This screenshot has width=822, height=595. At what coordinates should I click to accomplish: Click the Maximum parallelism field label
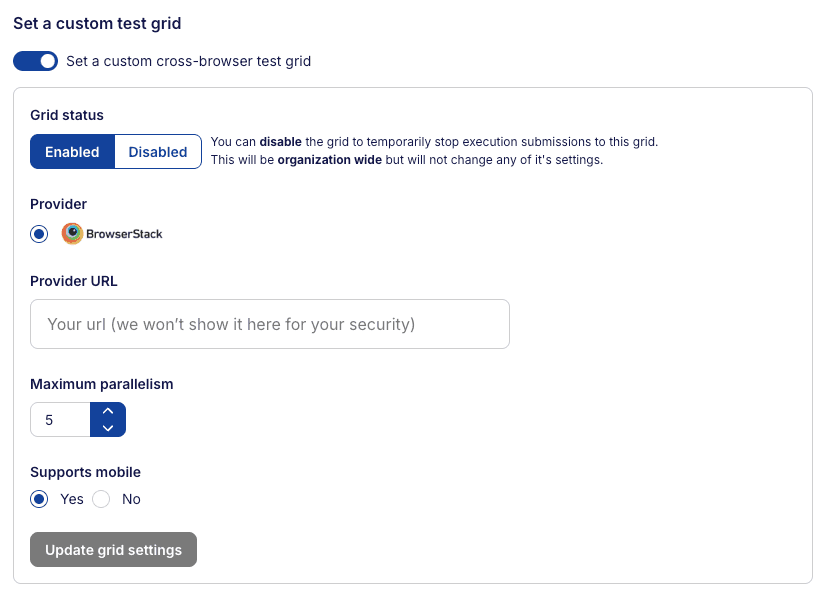(102, 384)
